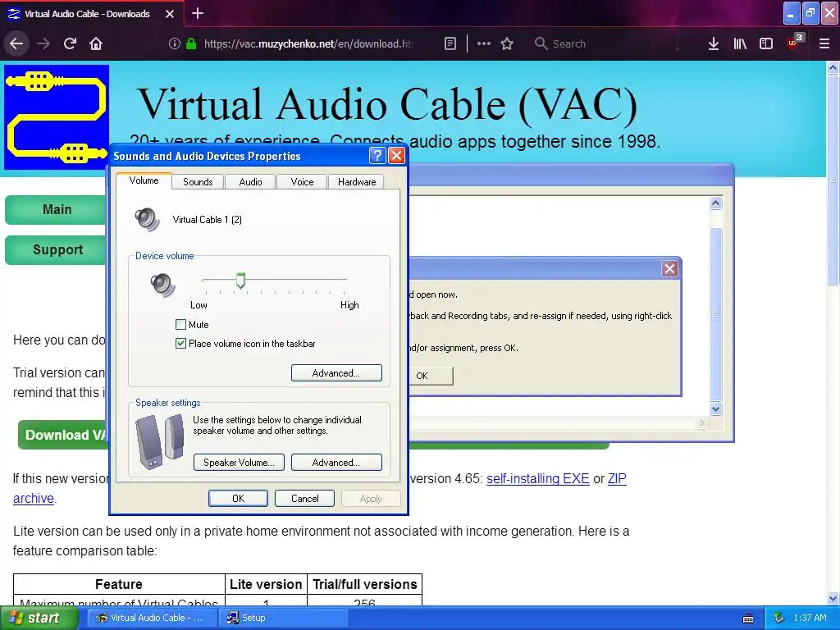Open the library icon in toolbar
Image resolution: width=840 pixels, height=630 pixels.
click(x=740, y=44)
